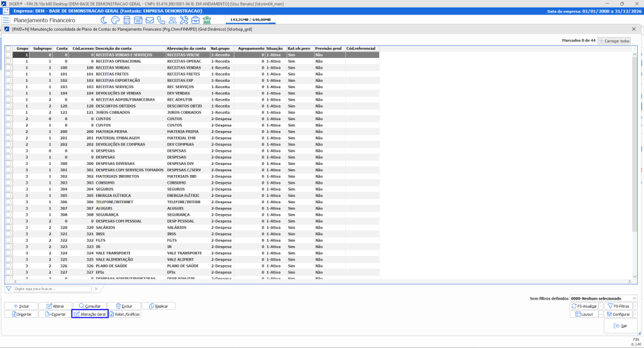Image resolution: width=644 pixels, height=348 pixels.
Task: Open the users/people icon
Action: [172, 20]
